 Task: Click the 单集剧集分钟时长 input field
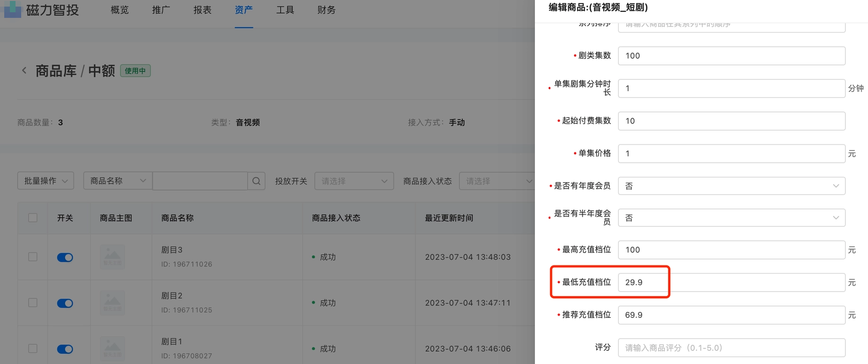click(732, 88)
